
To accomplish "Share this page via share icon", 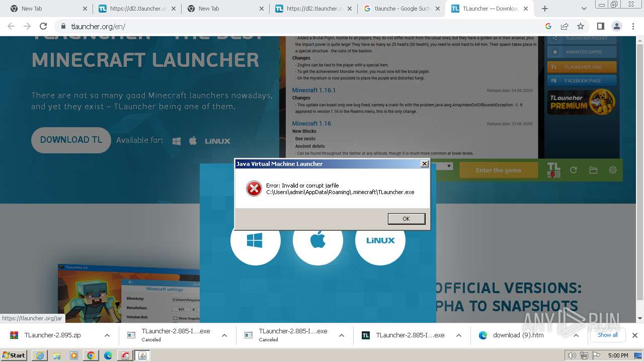I will (565, 27).
